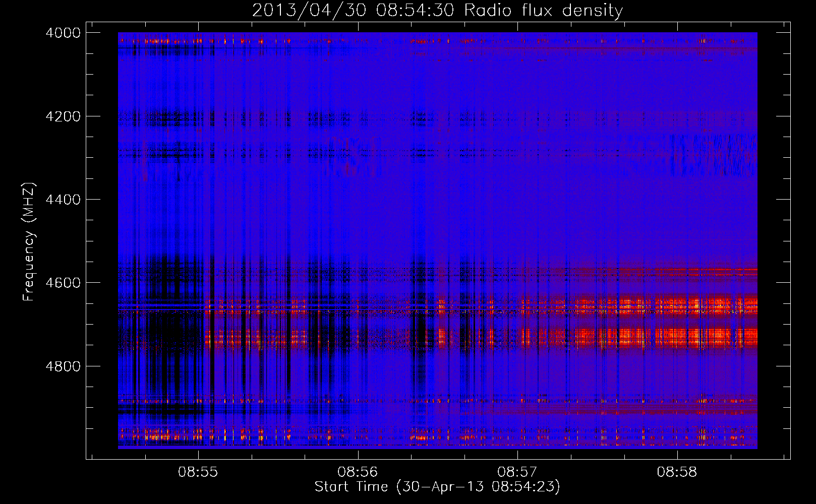Click the 4800 frequency axis label
The image size is (816, 504).
(x=63, y=366)
